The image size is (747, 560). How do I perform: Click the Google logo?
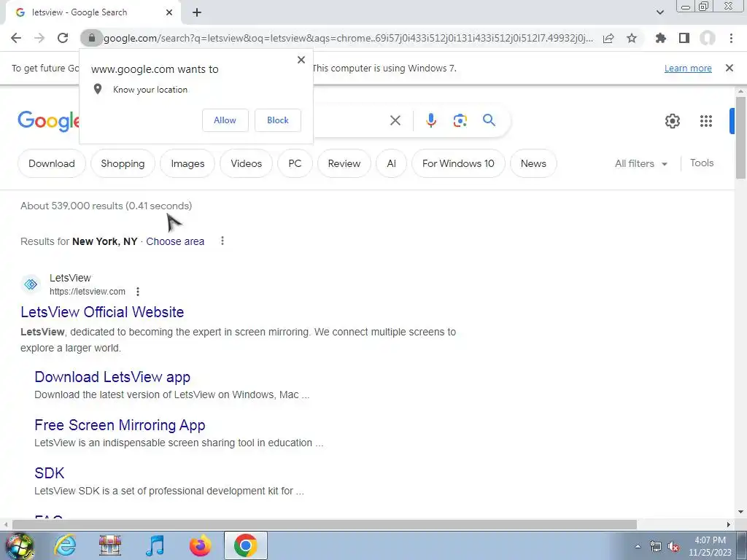[48, 121]
